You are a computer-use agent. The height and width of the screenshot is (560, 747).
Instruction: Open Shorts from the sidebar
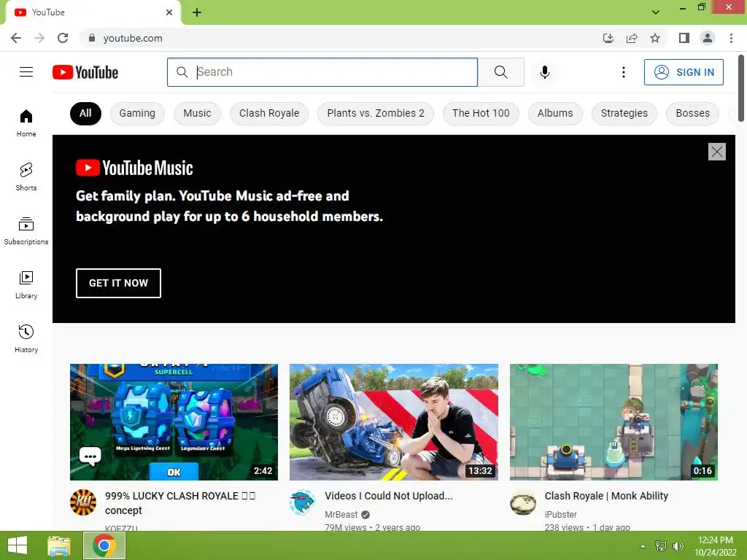pos(26,177)
